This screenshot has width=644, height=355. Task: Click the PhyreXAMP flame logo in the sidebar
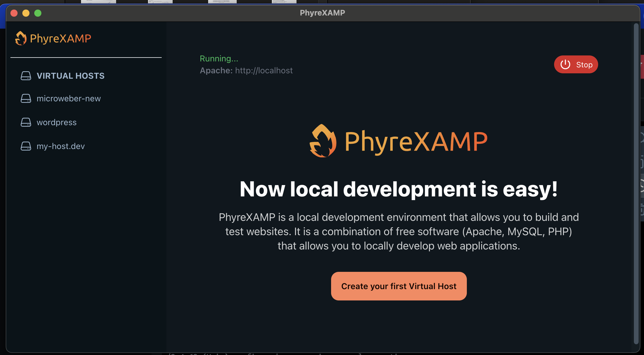pos(20,38)
